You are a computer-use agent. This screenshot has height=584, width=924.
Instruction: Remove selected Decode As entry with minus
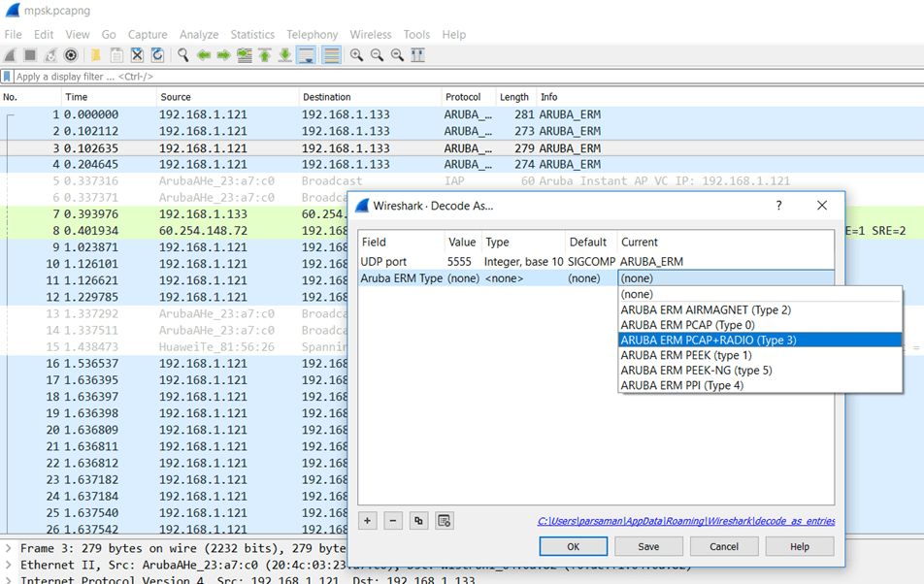coord(393,521)
